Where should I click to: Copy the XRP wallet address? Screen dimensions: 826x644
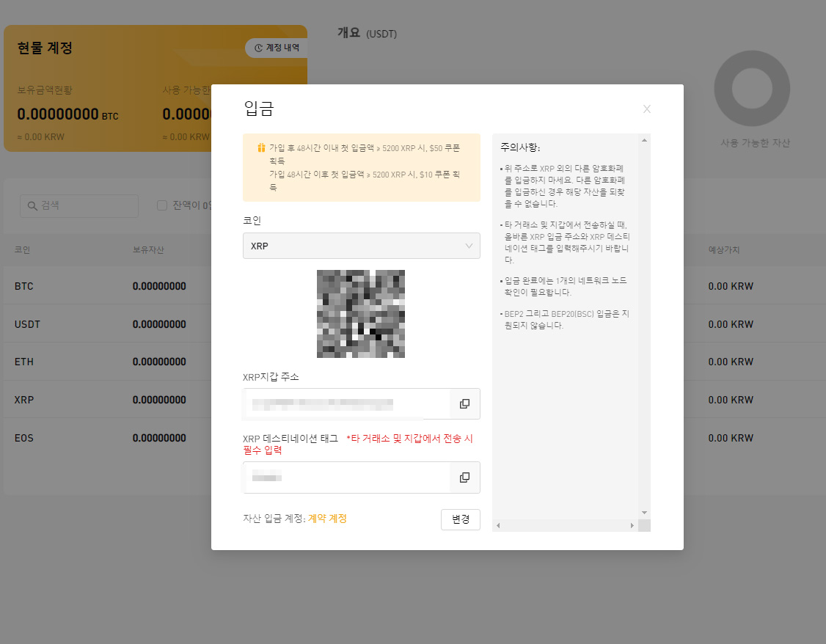(x=464, y=404)
